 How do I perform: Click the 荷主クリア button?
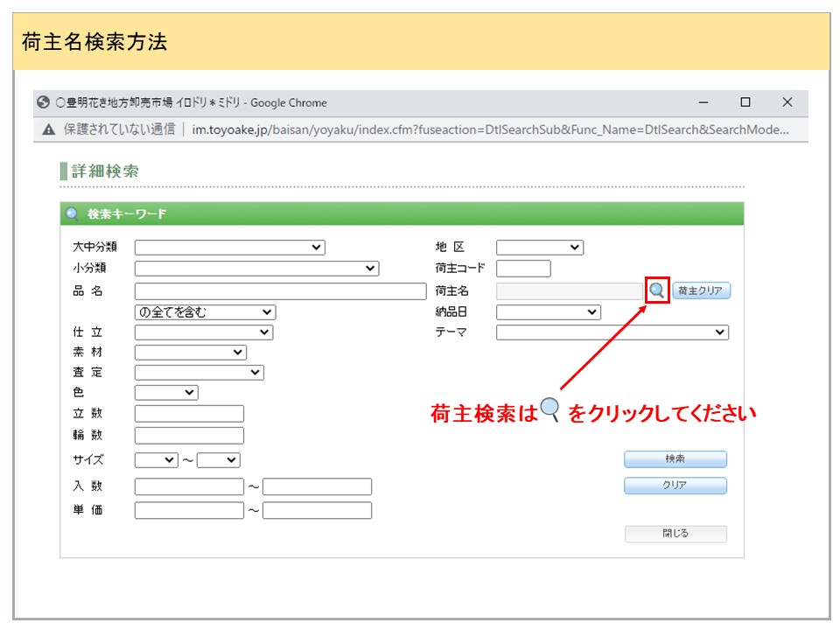tap(701, 290)
